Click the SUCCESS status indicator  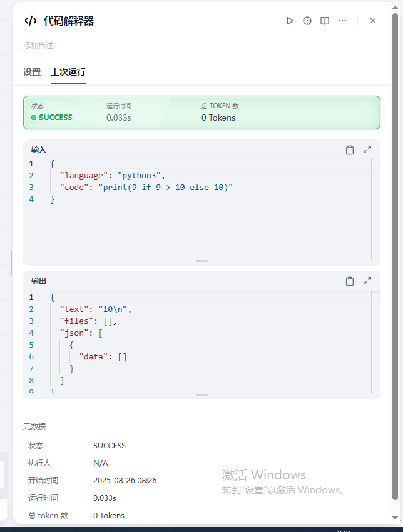(x=52, y=118)
